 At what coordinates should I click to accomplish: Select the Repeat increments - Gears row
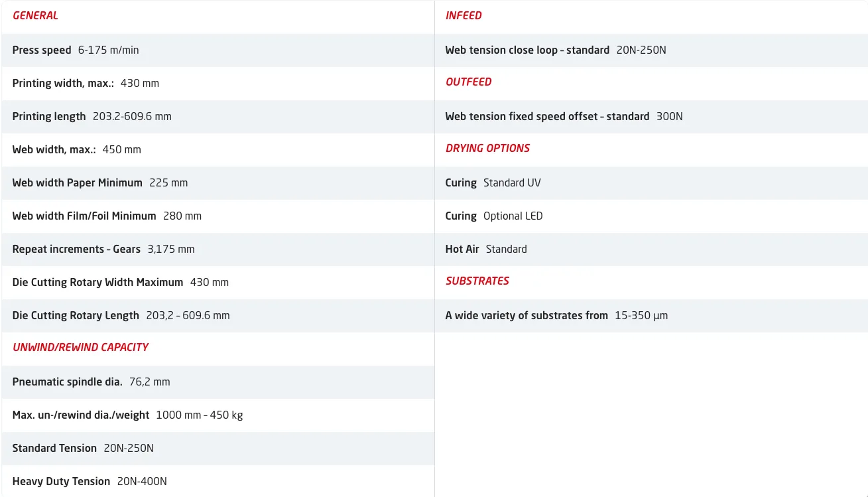pyautogui.click(x=103, y=249)
